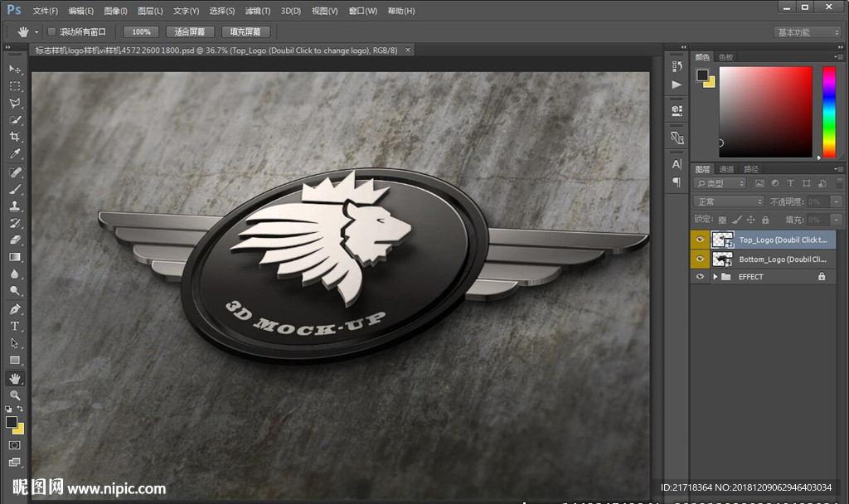Toggle lock transparent pixels
The image size is (849, 504).
click(x=722, y=220)
